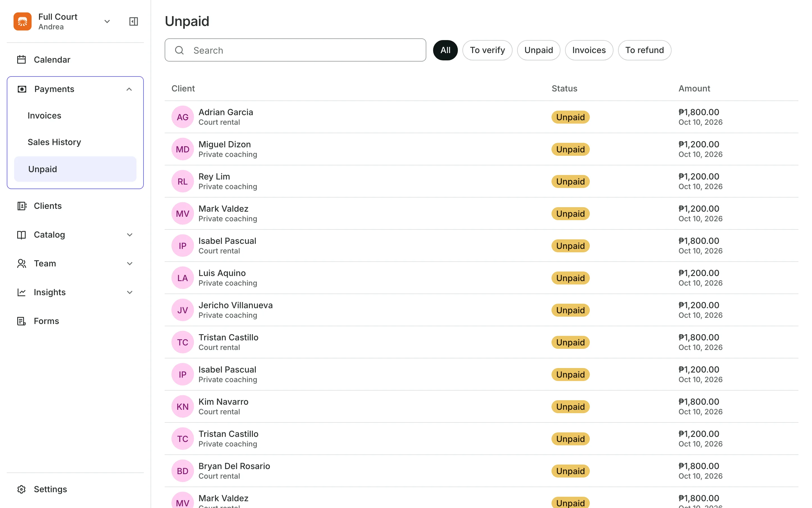Expand the Team section chevron

(x=130, y=263)
